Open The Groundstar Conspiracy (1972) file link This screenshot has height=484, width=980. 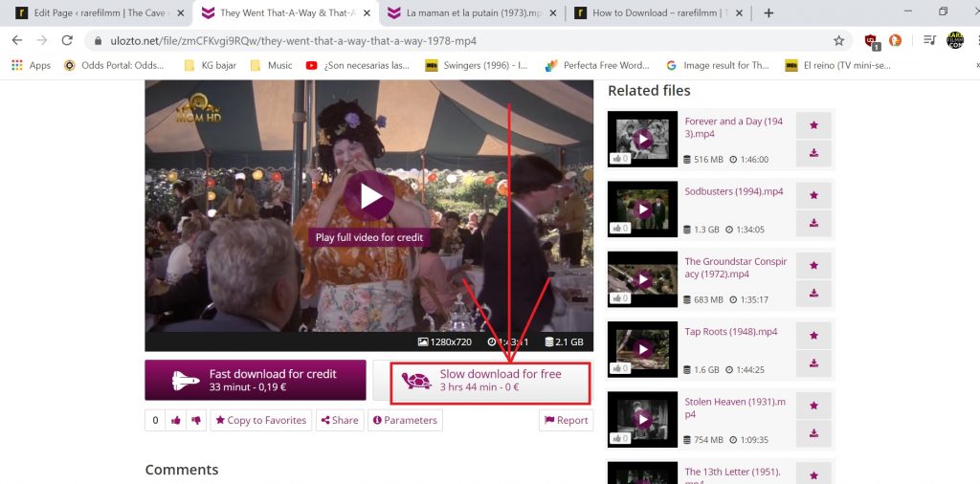735,267
